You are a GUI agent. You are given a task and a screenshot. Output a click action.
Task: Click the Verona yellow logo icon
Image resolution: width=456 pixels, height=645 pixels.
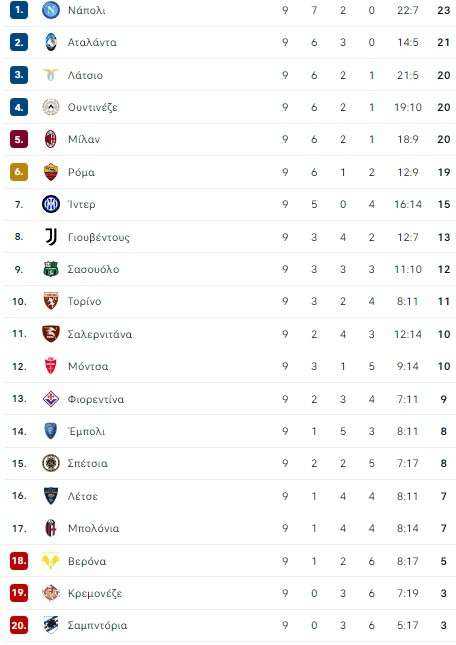tap(51, 561)
